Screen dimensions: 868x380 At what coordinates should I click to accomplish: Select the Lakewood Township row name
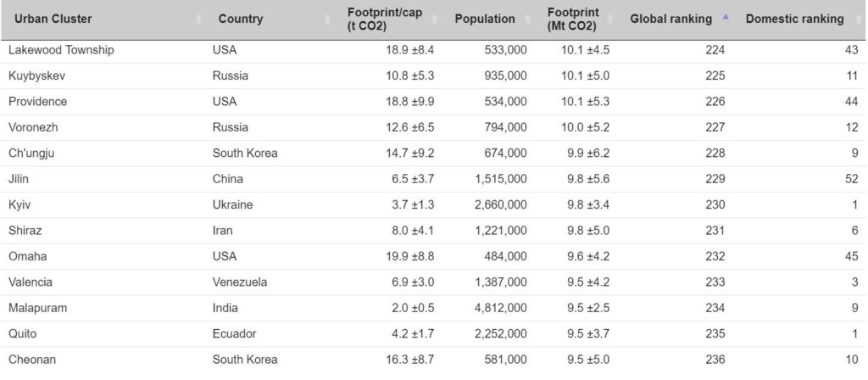click(61, 50)
